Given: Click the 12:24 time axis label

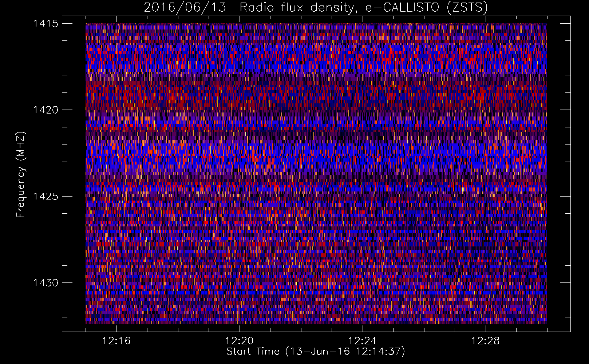Looking at the screenshot, I should coord(363,341).
